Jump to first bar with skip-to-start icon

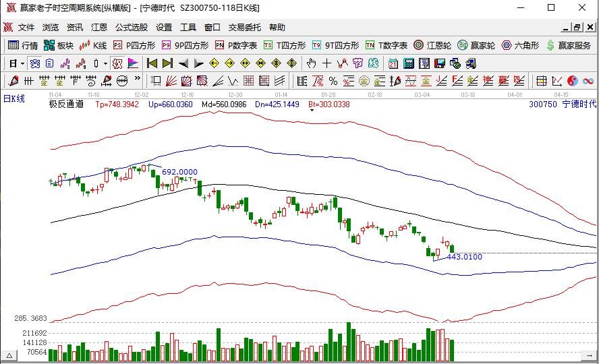point(152,63)
